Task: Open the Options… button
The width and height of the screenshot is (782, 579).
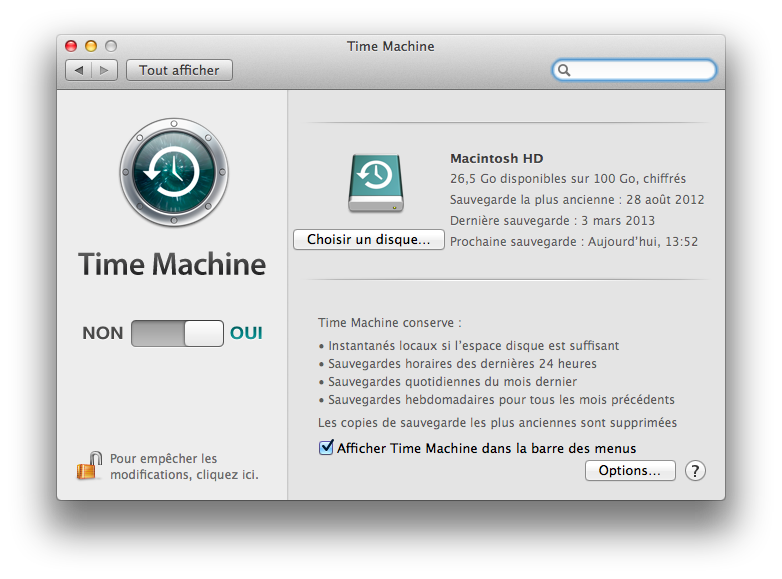Action: (630, 470)
